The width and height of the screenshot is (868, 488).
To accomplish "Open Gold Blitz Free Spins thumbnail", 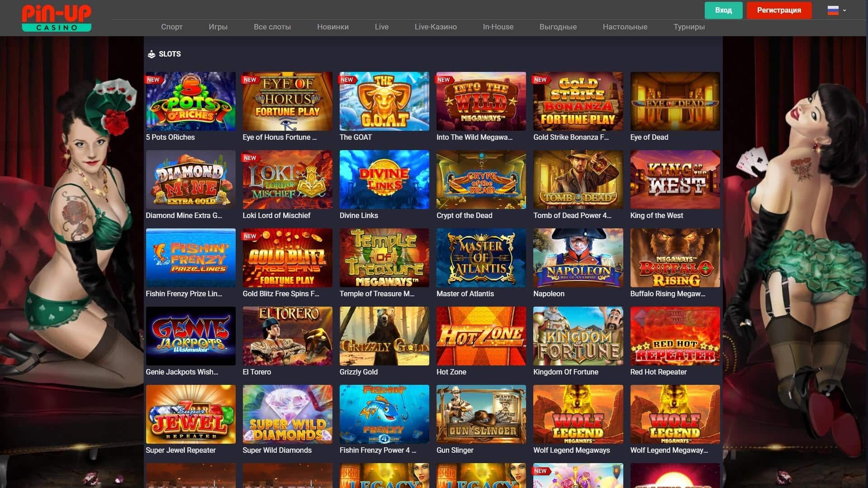I will pos(287,258).
